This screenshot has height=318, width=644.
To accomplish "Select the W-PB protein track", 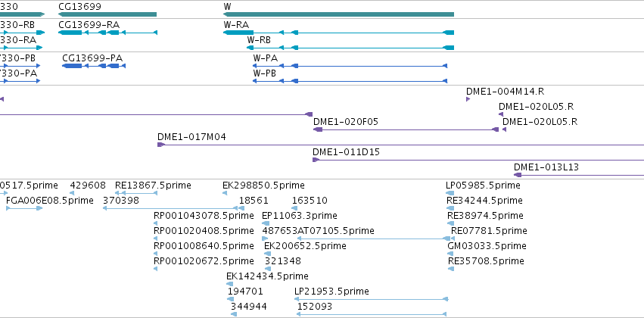I will click(350, 81).
